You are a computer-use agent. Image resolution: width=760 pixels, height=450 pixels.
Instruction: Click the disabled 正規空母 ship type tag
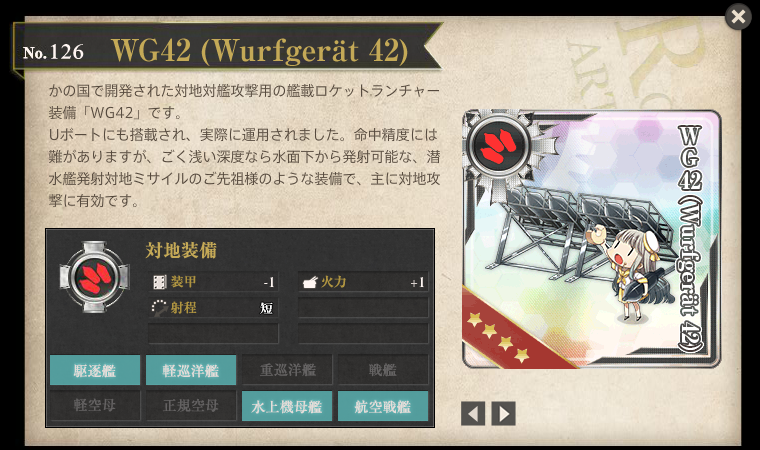[191, 406]
